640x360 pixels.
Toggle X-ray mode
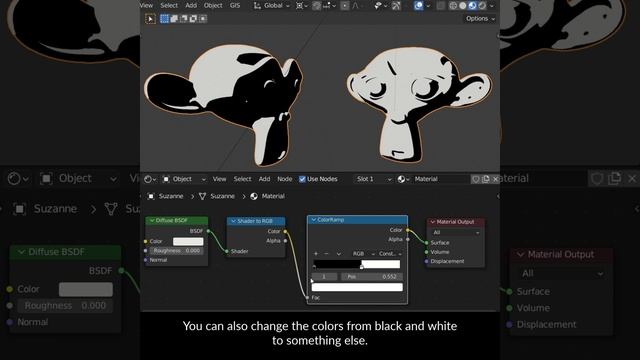point(440,6)
